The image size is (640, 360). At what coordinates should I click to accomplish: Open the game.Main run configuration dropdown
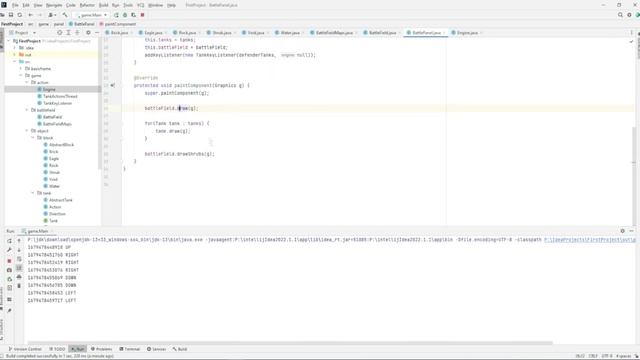[x=92, y=15]
